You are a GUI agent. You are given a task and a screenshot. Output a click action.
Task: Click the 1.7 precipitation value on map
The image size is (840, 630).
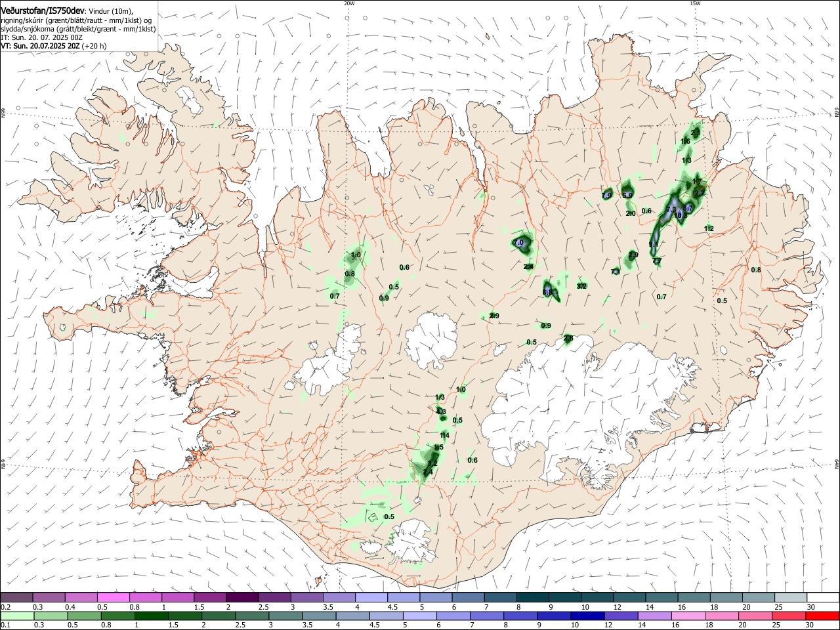tap(697, 182)
